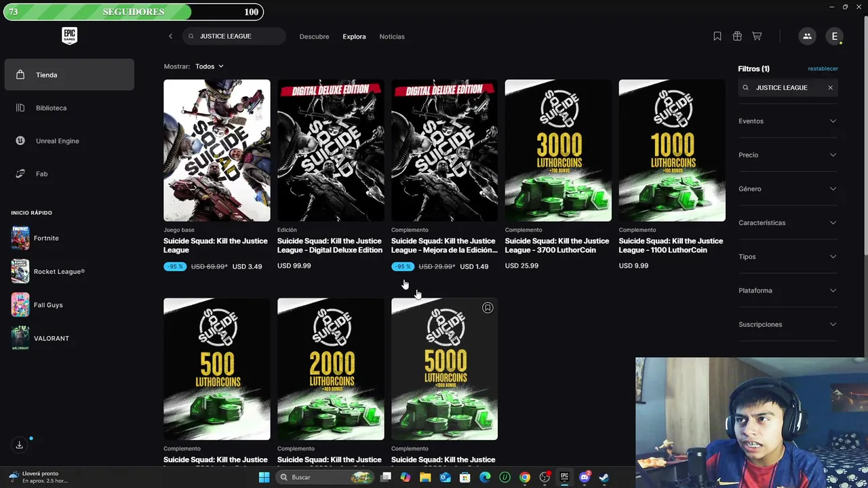The width and height of the screenshot is (868, 488).
Task: Open the Biblioteca section
Action: (x=69, y=108)
